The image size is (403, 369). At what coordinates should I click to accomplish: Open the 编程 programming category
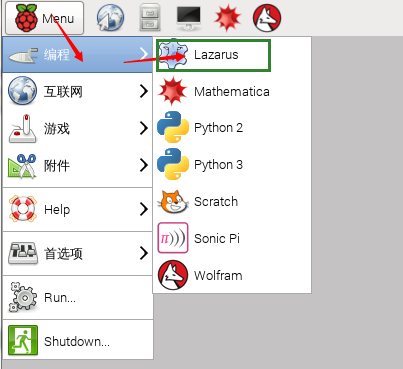point(77,55)
